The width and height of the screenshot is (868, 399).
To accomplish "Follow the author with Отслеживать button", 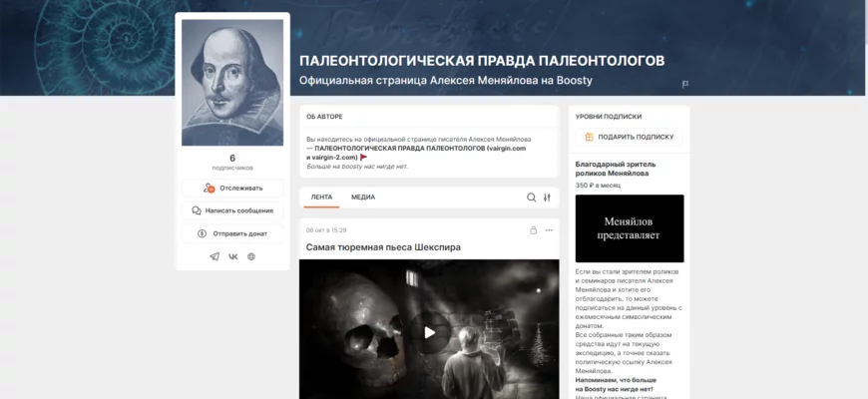I will pyautogui.click(x=232, y=189).
